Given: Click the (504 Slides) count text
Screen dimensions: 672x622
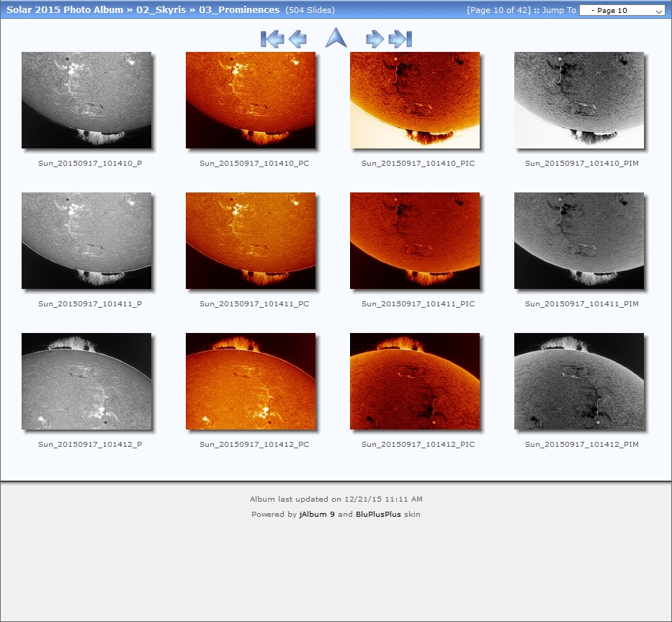Looking at the screenshot, I should click(310, 10).
